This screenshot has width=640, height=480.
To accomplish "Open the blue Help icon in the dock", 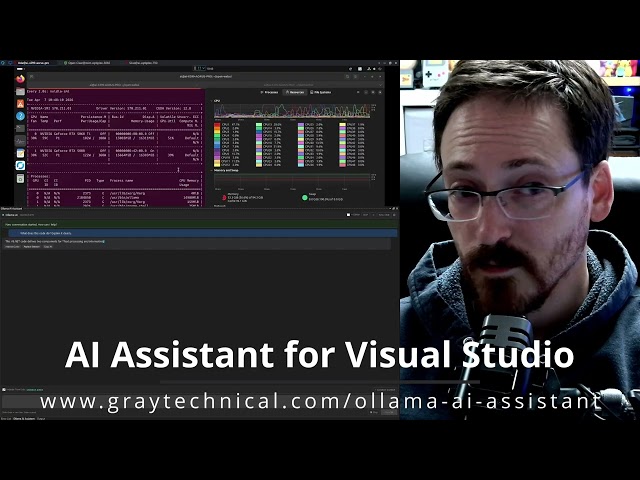I will tap(20, 116).
